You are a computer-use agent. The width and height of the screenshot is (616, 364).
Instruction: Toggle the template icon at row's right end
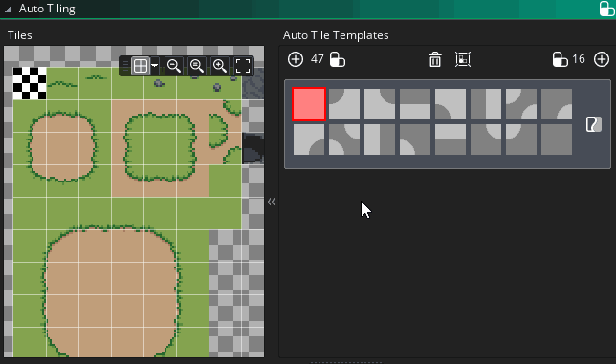point(593,124)
